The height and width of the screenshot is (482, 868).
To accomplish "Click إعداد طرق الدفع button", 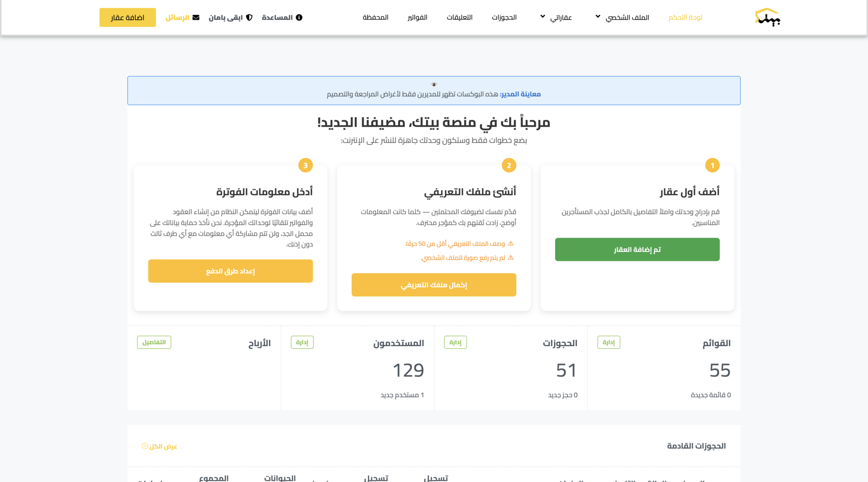I will 230,271.
